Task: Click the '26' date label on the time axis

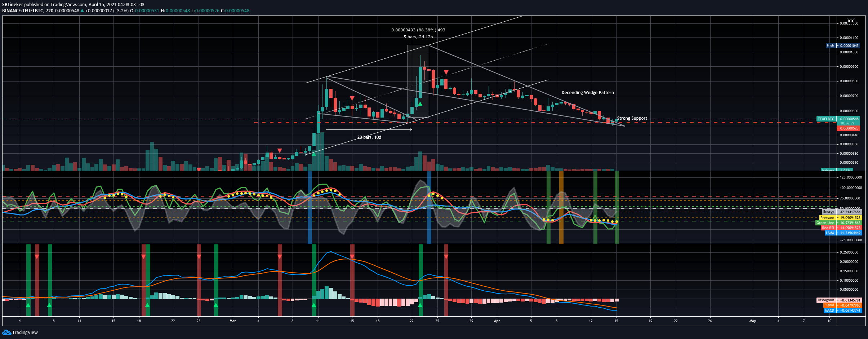Action: point(710,321)
